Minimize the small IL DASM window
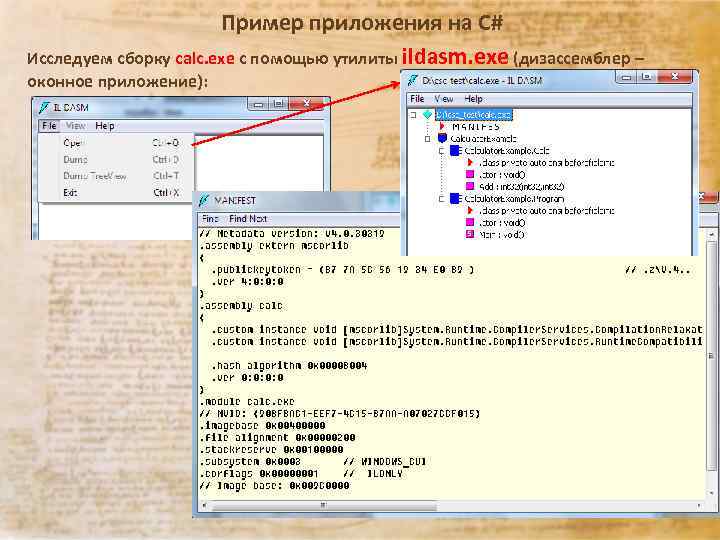This screenshot has height=540, width=720. point(259,104)
